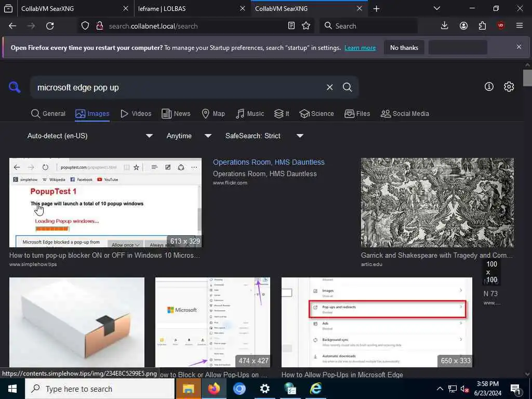Click the artic.edu source text
The image size is (532, 399).
pos(371,264)
